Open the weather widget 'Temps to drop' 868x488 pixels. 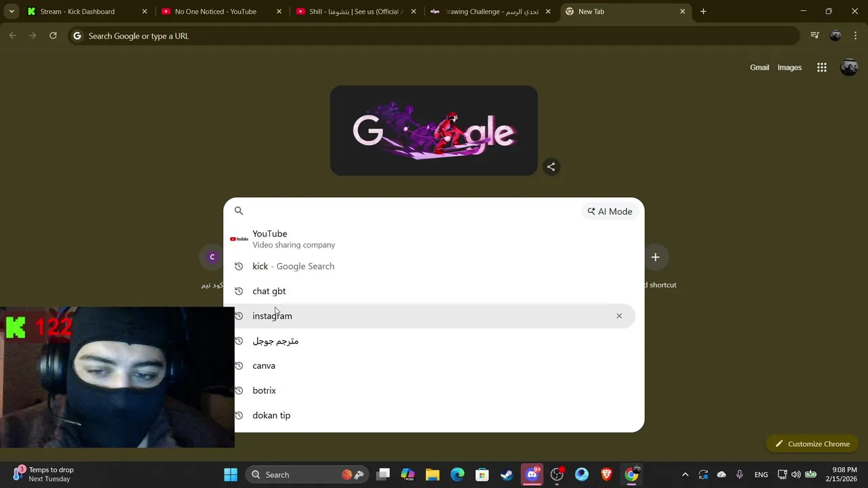pyautogui.click(x=44, y=474)
